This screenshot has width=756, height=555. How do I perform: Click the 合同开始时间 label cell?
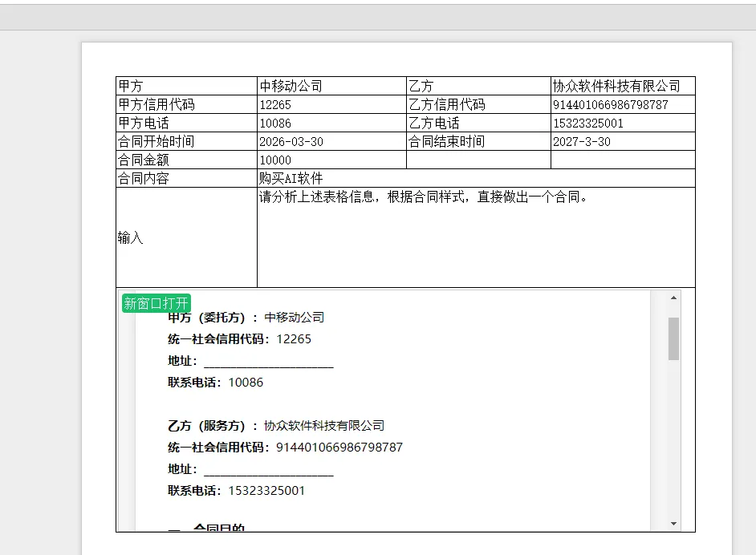pos(186,141)
